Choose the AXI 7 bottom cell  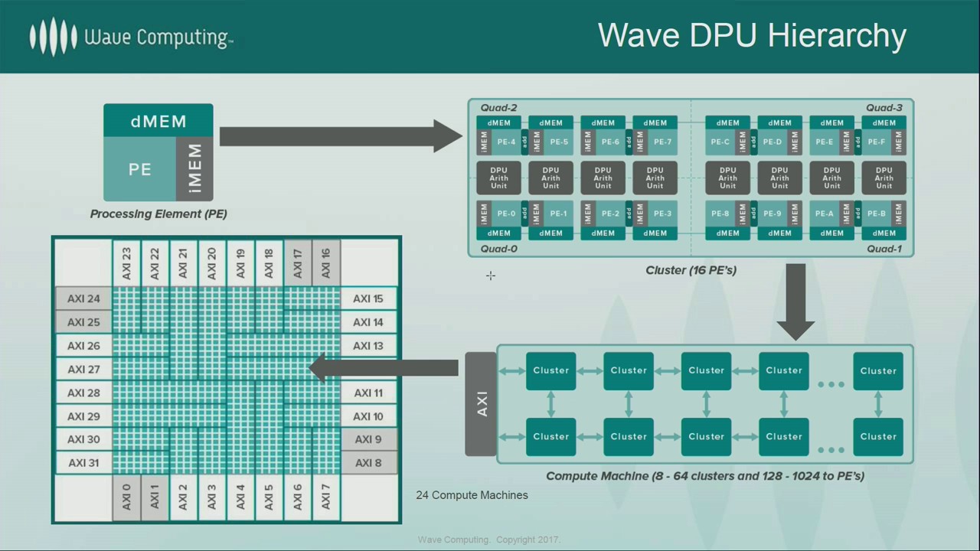[x=325, y=497]
